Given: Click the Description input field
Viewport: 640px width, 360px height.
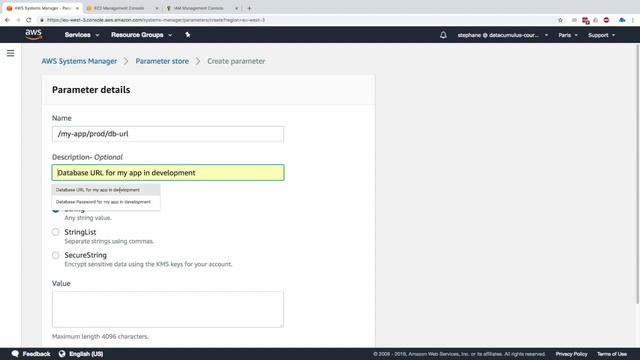Looking at the screenshot, I should click(x=168, y=173).
